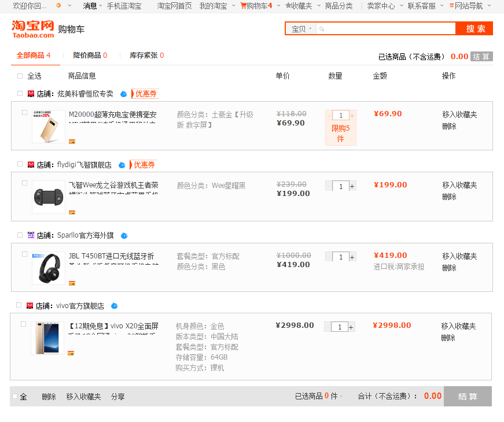Switch to the 库存紧张 0 tab

146,55
